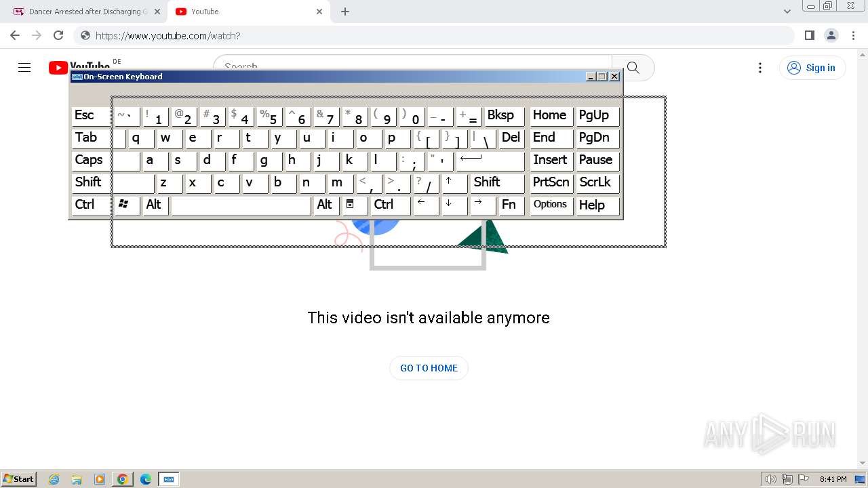868x488 pixels.
Task: Select On-Screen Keyboard taskbar button
Action: coord(168,479)
